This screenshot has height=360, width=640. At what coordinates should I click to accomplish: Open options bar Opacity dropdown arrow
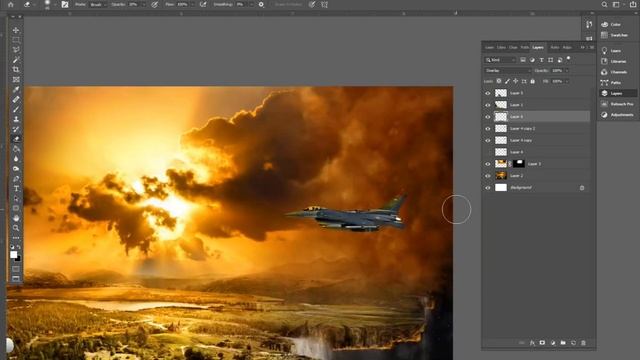coord(143,4)
